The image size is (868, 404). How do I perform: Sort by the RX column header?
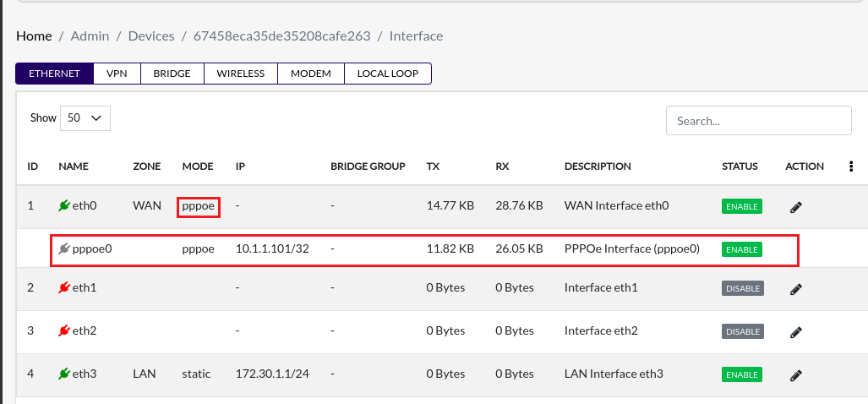[502, 167]
